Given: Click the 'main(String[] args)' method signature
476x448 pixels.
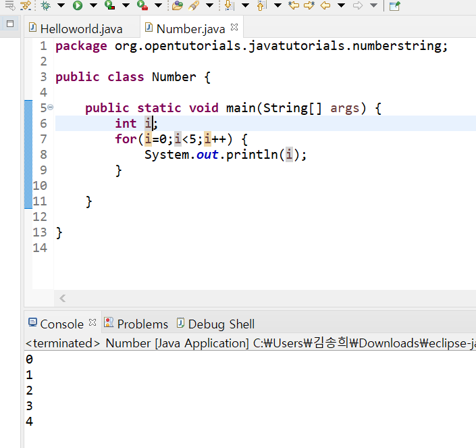Looking at the screenshot, I should pos(296,108).
